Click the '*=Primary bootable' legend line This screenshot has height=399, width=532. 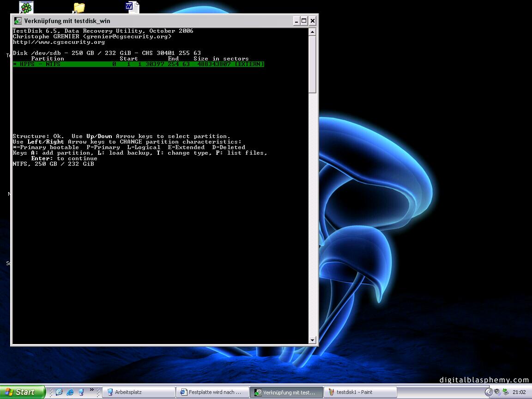[x=129, y=147]
